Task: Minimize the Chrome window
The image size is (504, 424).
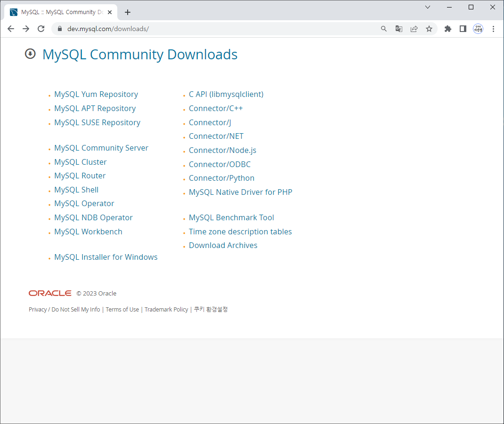Action: click(449, 7)
